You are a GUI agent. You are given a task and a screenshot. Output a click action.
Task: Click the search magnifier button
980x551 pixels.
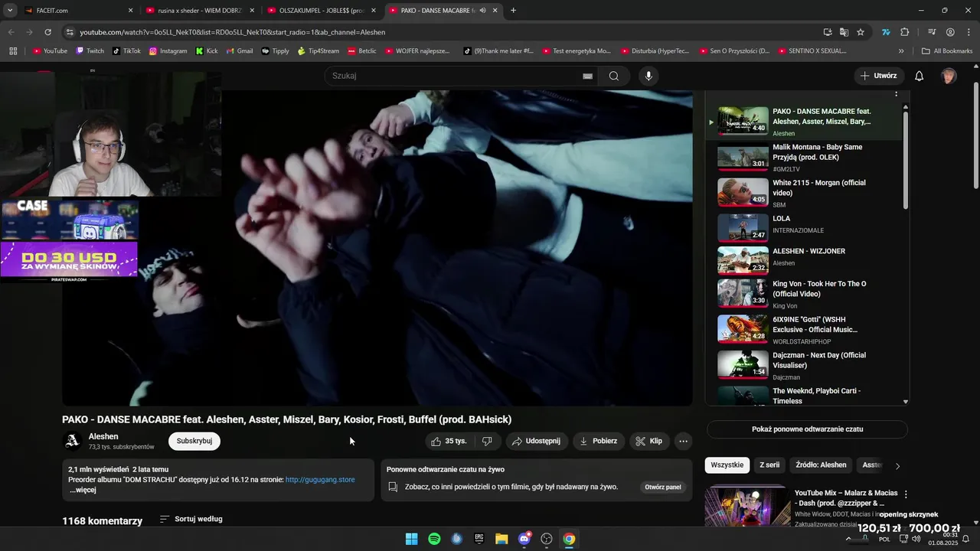(613, 76)
